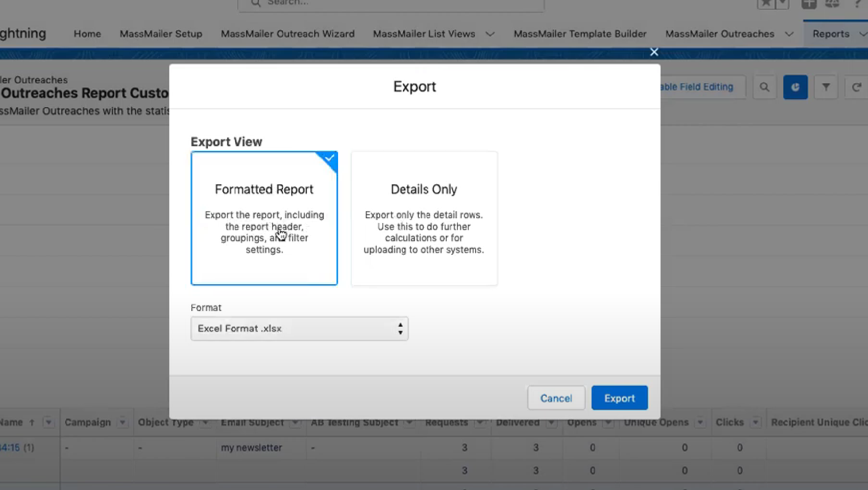
Task: Open the Campaign column dropdown arrow
Action: (123, 422)
